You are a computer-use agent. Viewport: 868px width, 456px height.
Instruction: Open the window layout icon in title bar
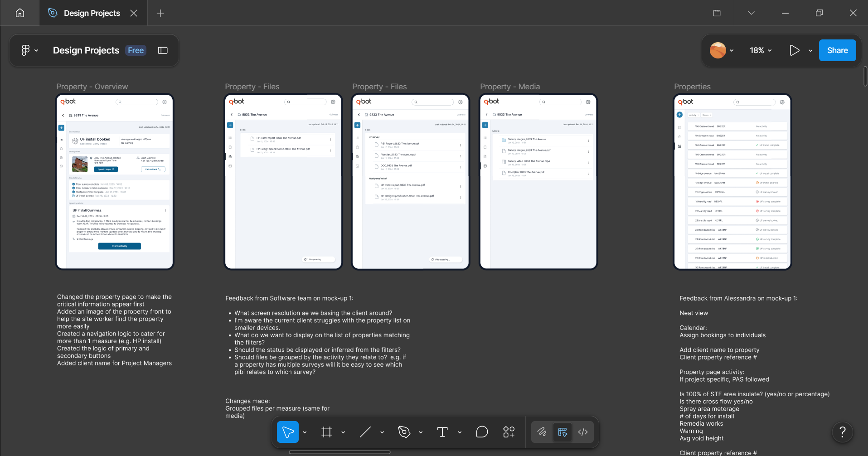(x=717, y=13)
